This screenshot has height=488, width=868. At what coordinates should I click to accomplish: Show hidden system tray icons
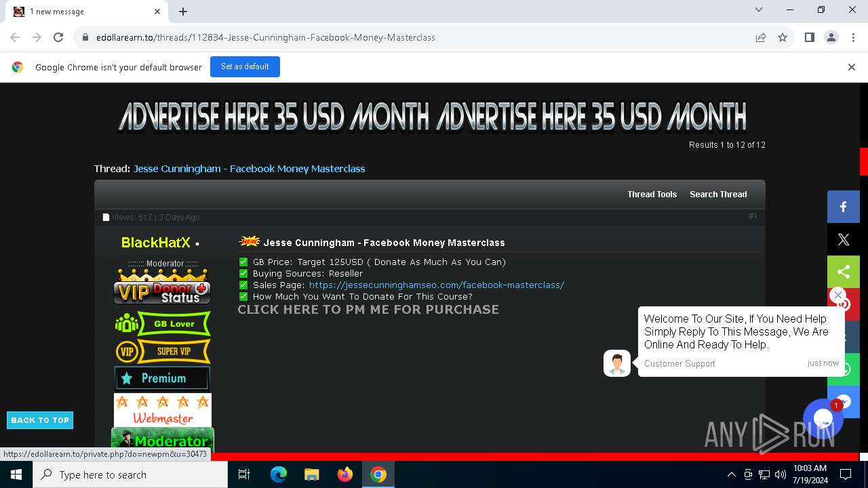731,474
